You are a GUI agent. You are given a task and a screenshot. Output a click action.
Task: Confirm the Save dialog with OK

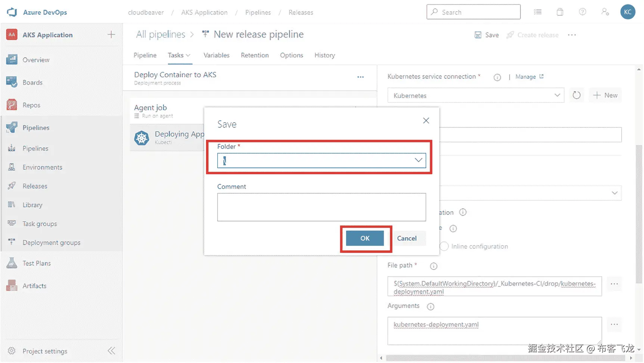click(x=365, y=238)
